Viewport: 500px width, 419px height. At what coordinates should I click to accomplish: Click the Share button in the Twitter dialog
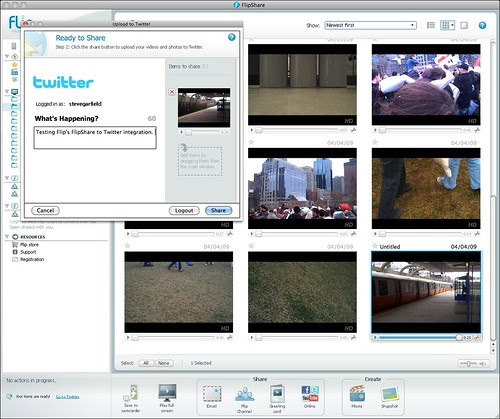(x=218, y=210)
